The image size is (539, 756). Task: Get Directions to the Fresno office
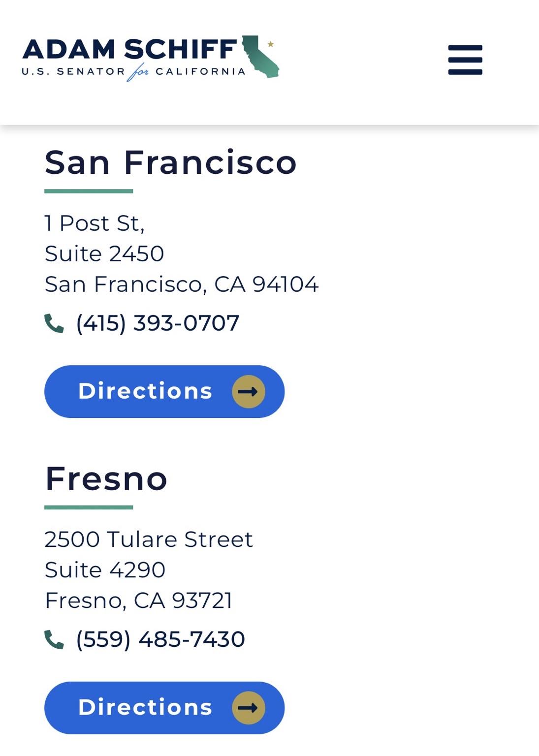click(x=164, y=708)
